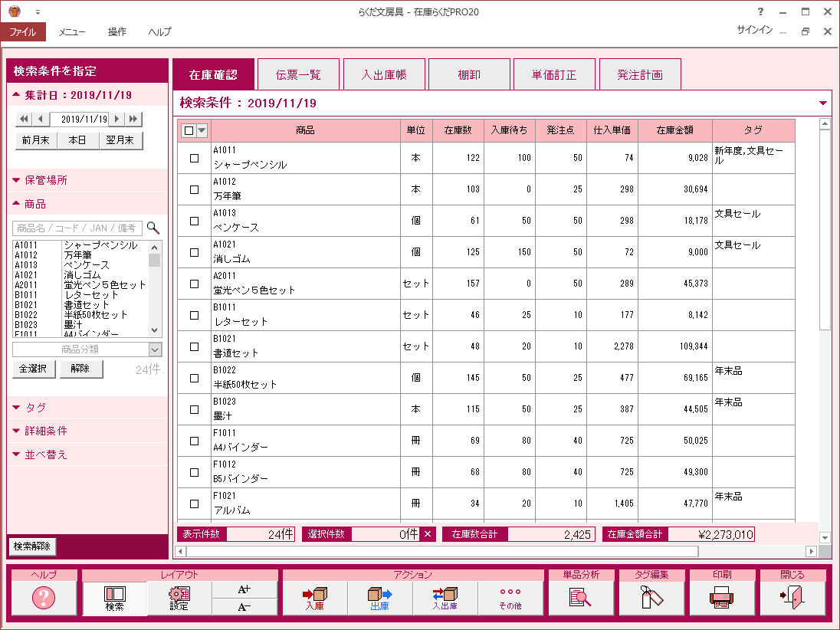Check the box for シャープペンシル row
The width and height of the screenshot is (840, 630).
194,158
